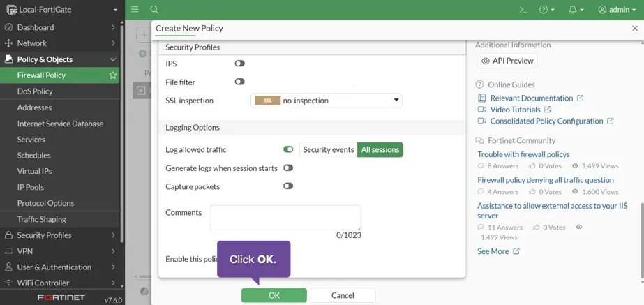Viewport: 644px width, 305px height.
Task: Select the Security events log option
Action: pyautogui.click(x=328, y=149)
